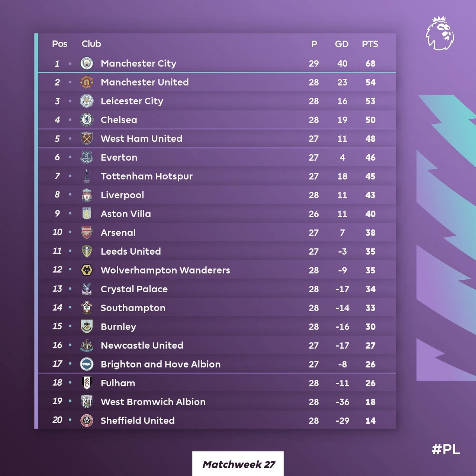Click the Wolverhampton Wanderers wolf badge
476x476 pixels.
(87, 270)
